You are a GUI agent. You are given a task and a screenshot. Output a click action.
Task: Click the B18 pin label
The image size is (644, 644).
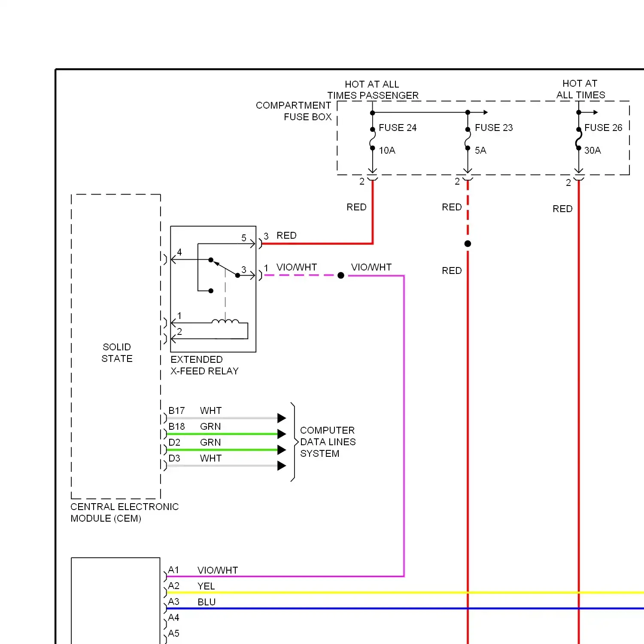click(176, 426)
